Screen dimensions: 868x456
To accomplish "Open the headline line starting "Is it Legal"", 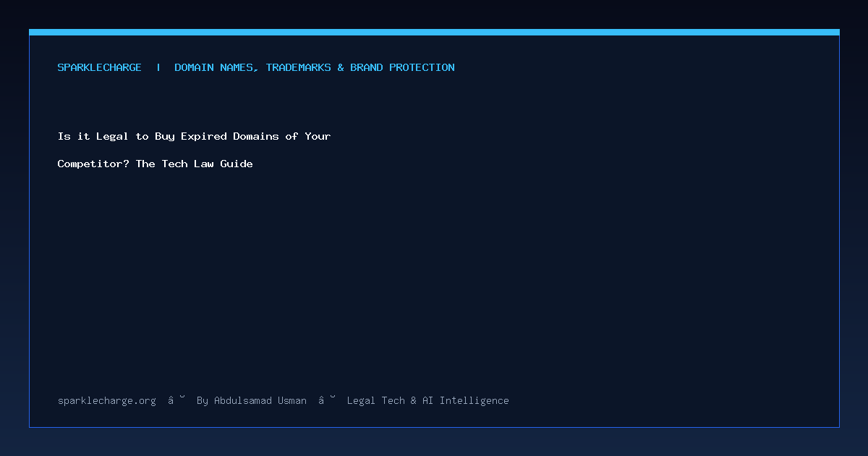I will coord(195,136).
